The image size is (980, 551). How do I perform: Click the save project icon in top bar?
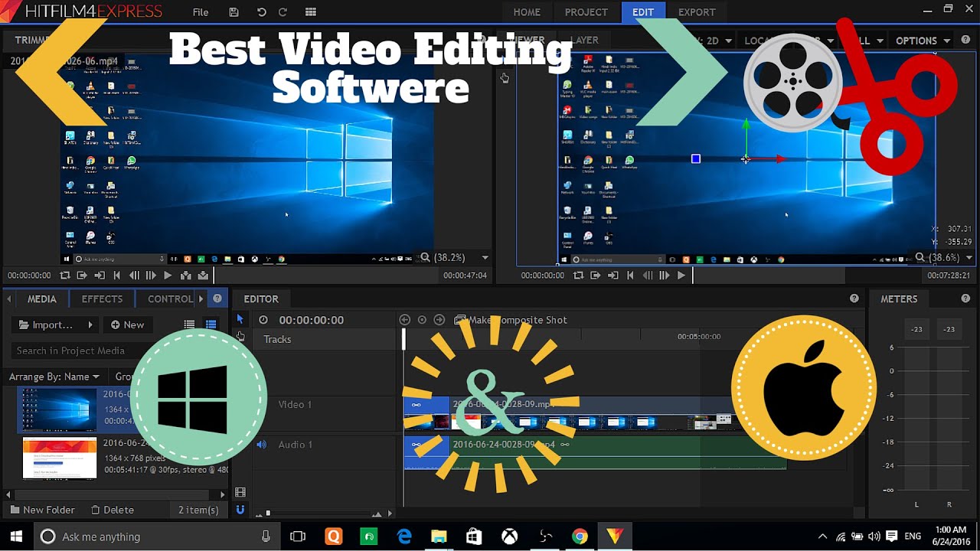tap(234, 12)
